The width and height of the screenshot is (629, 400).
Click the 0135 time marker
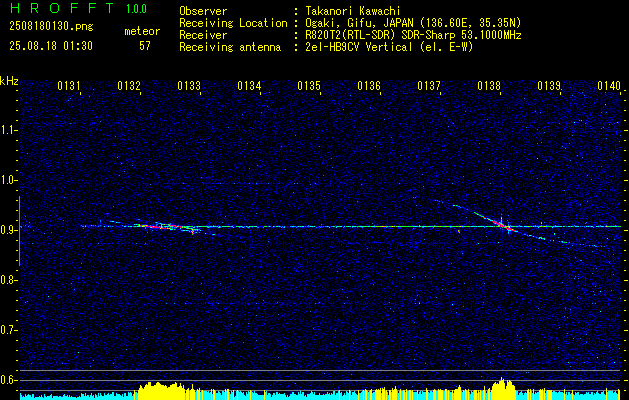[309, 86]
